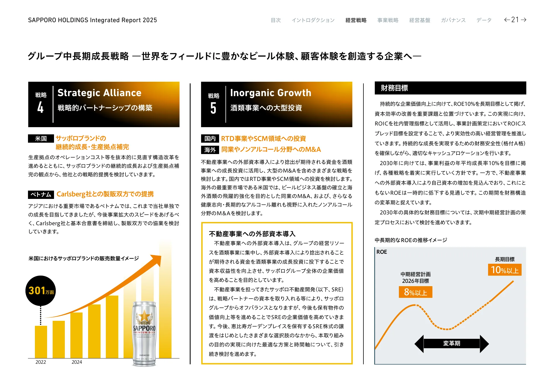This screenshot has height=392, width=554.
Task: Open the 目次 navigation tab
Action: [276, 20]
